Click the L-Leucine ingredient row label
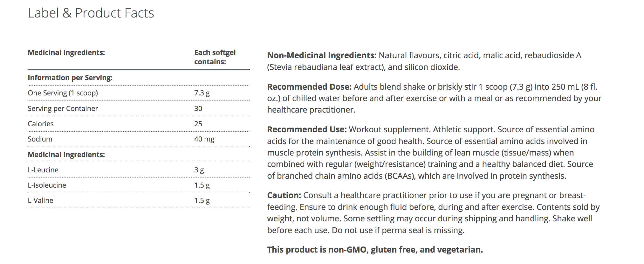This screenshot has height=264, width=644. click(x=43, y=170)
